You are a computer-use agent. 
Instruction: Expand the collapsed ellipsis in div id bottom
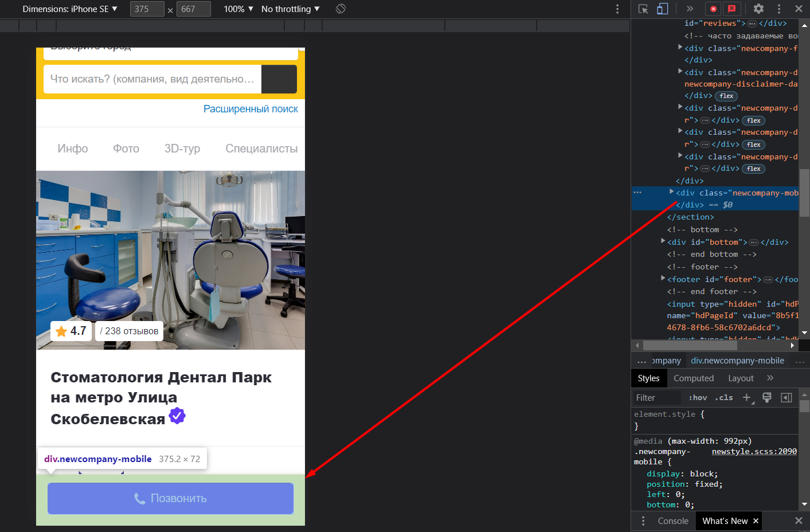click(754, 242)
